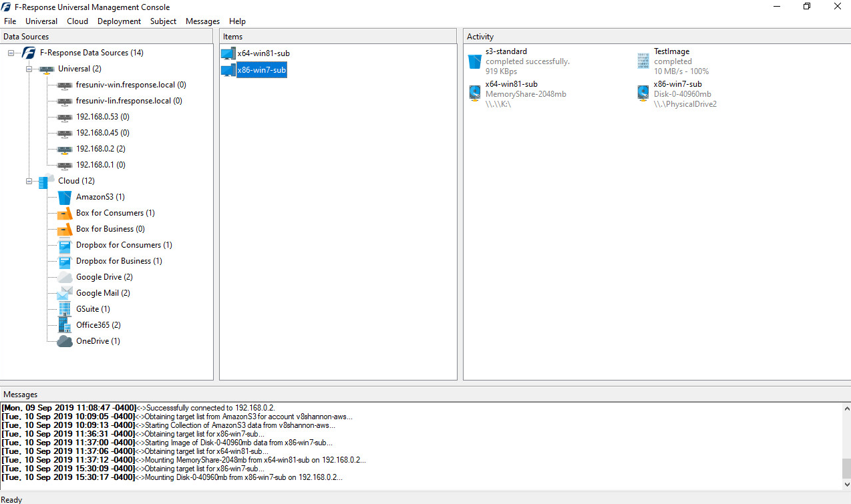Click the Dropbox for Consumers icon
This screenshot has height=504, width=851.
pyautogui.click(x=65, y=245)
